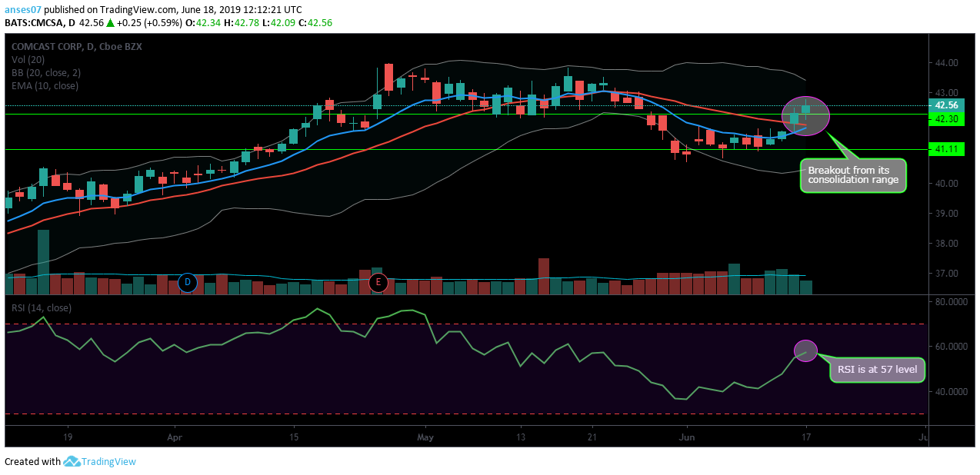The width and height of the screenshot is (980, 475).
Task: Click the anses07 author name
Action: click(23, 10)
